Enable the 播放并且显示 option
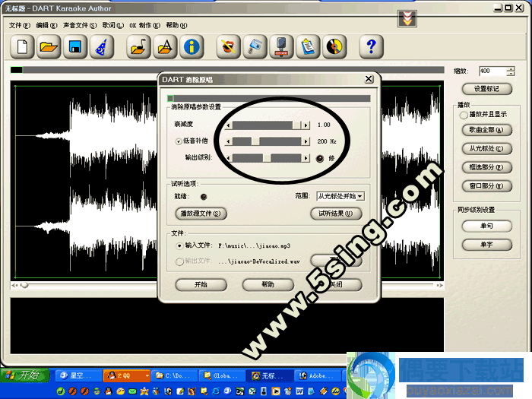 click(464, 116)
